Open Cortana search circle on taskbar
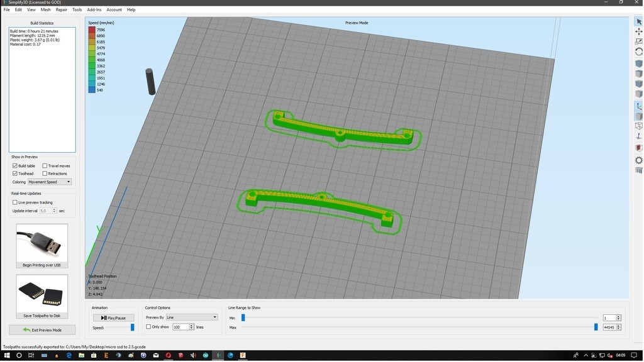The height and width of the screenshot is (362, 644). 19,356
